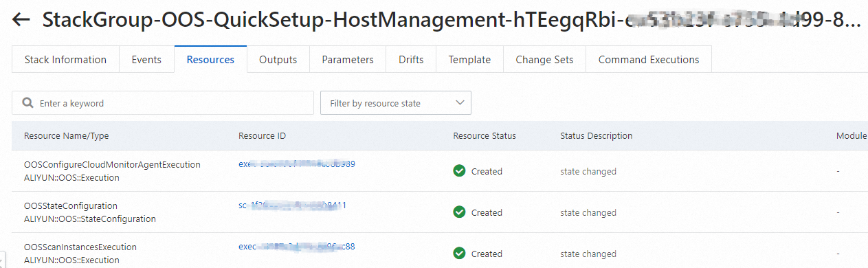Open the Filter by resource state dropdown
The width and height of the screenshot is (868, 268).
[x=396, y=103]
